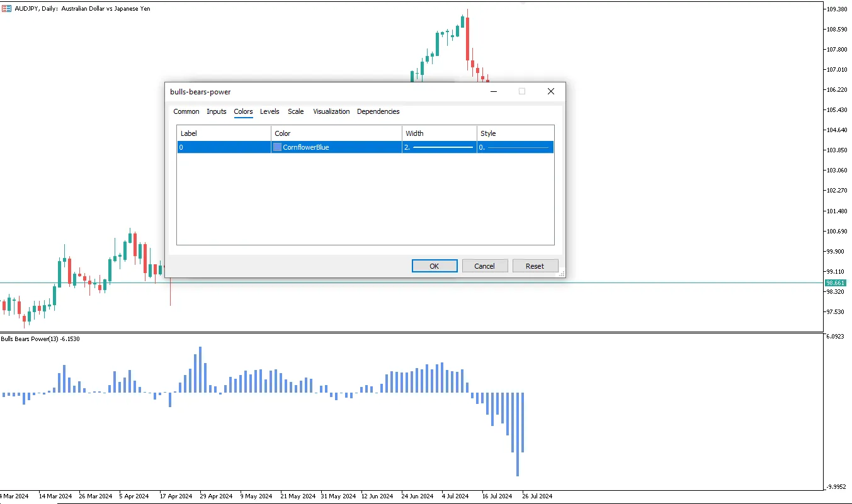Go to the Scale tab
This screenshot has width=852, height=504.
[296, 111]
